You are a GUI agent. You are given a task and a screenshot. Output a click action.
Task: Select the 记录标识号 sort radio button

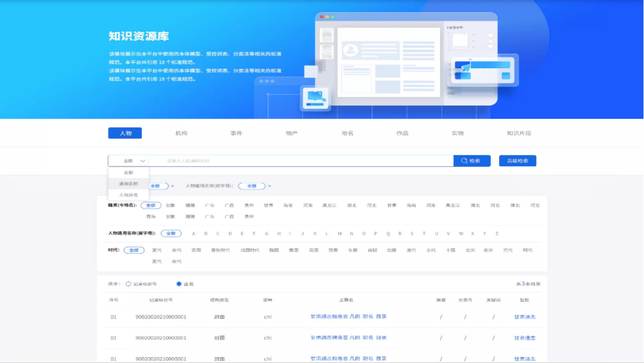coord(128,284)
